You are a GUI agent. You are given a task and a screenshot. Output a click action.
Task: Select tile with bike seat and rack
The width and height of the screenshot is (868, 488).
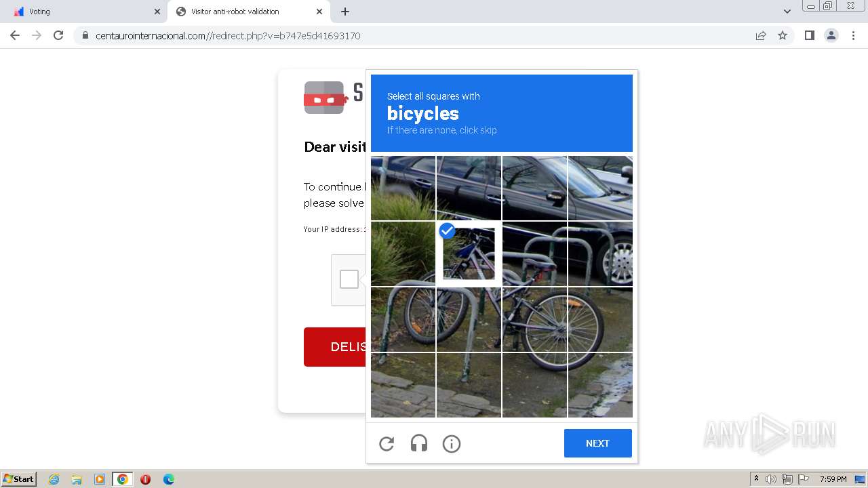[x=534, y=254]
